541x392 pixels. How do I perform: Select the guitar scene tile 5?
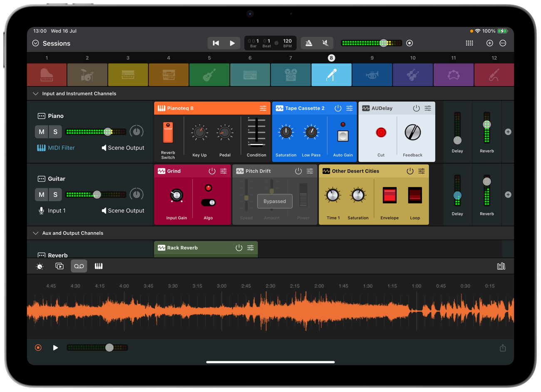[209, 75]
